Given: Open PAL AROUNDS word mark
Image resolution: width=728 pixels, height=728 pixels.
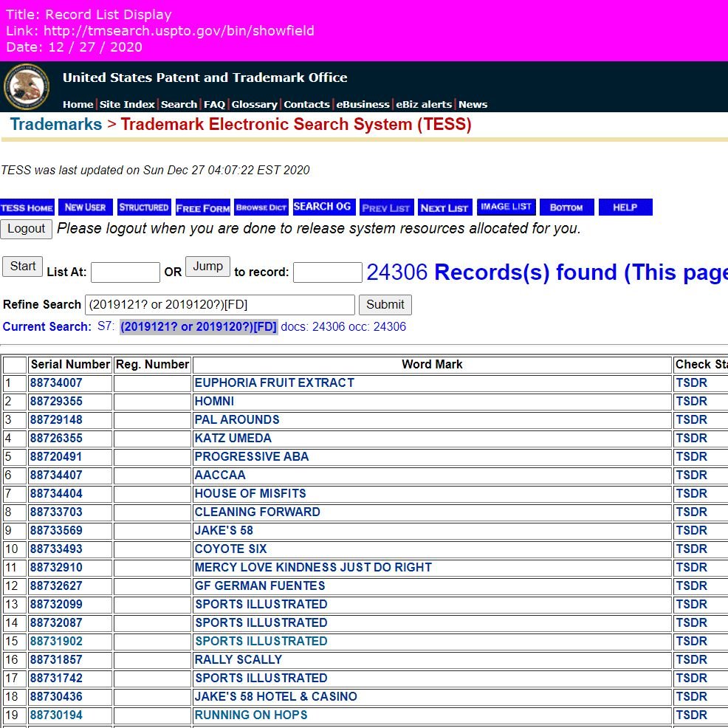Looking at the screenshot, I should pos(237,419).
